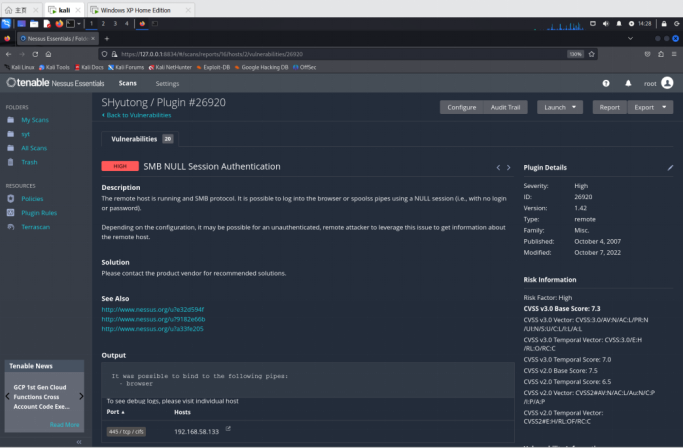Click the Kali menu dragon icon

tap(6, 24)
